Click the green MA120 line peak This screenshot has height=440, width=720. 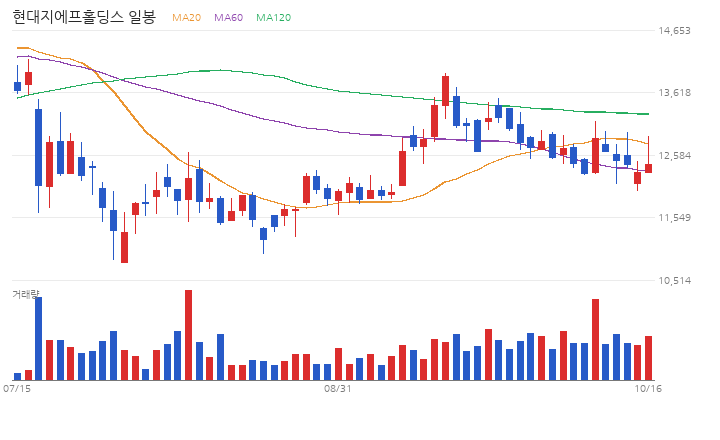(x=219, y=70)
